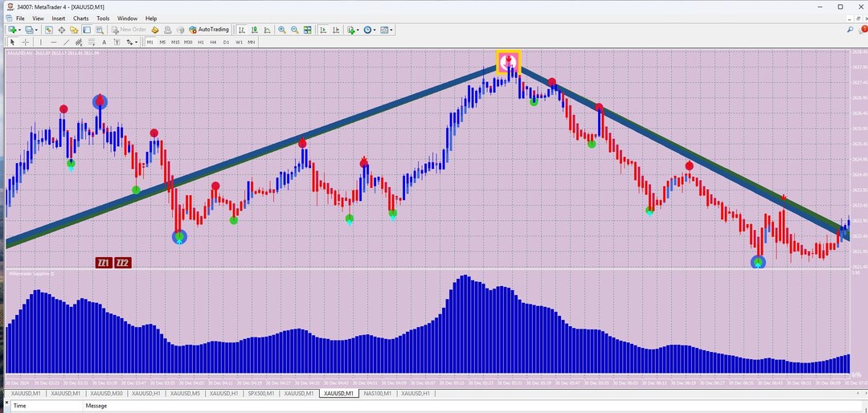
Task: Expand the arrows objects dropdown
Action: (136, 42)
